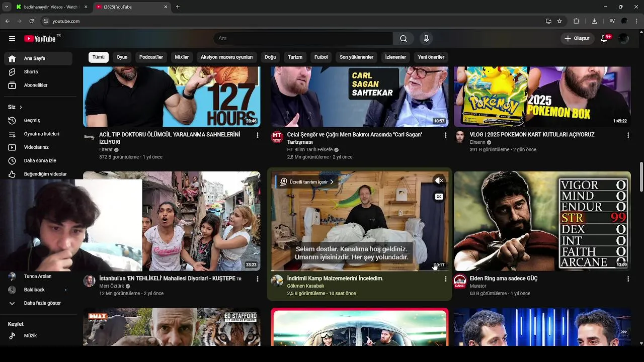This screenshot has height=362, width=644.
Task: Select the Oyun filter chip
Action: tap(122, 57)
